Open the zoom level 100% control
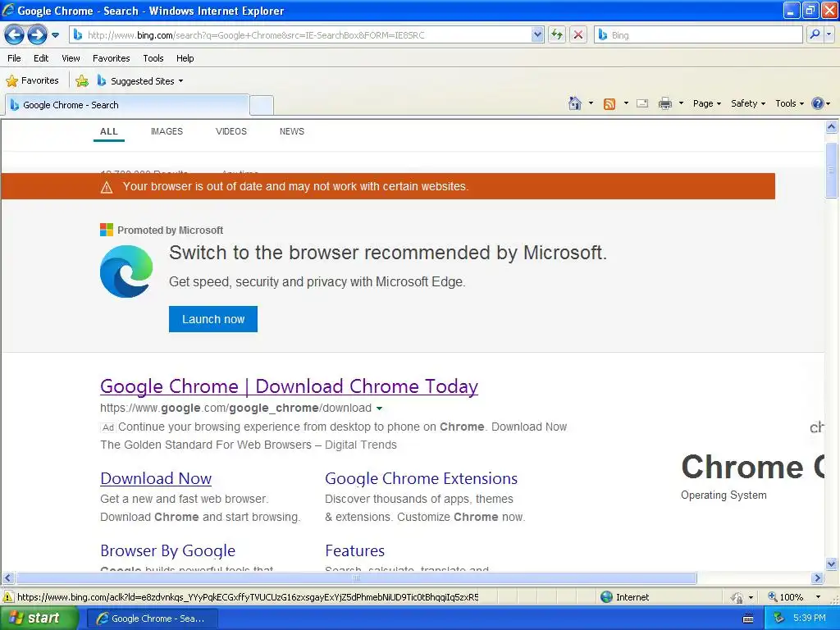840x630 pixels. 794,597
